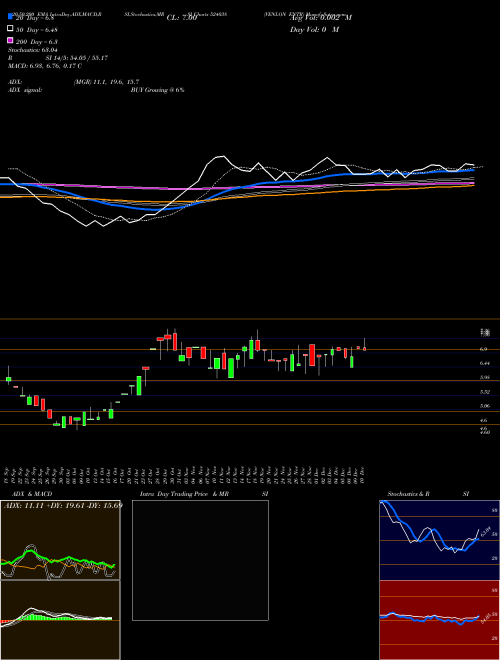Click the last red candlestick on price chart
Image resolution: width=500 pixels, height=660 pixels.
coord(364,349)
